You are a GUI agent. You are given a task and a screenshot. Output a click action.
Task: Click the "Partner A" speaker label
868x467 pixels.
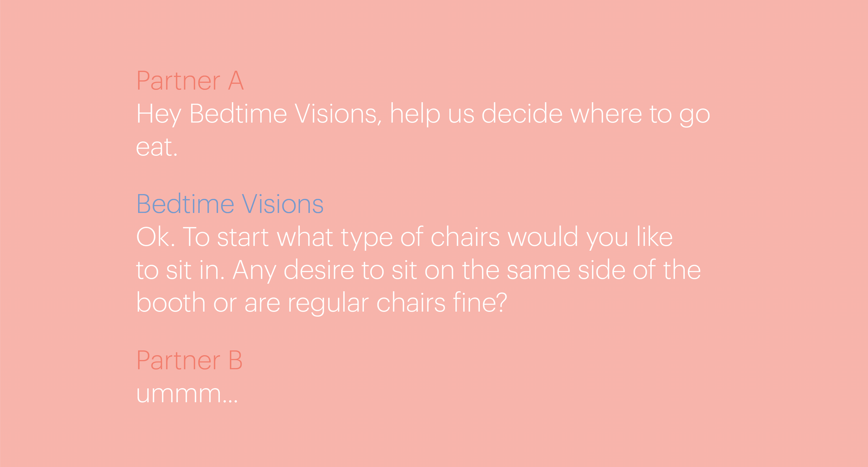click(190, 81)
